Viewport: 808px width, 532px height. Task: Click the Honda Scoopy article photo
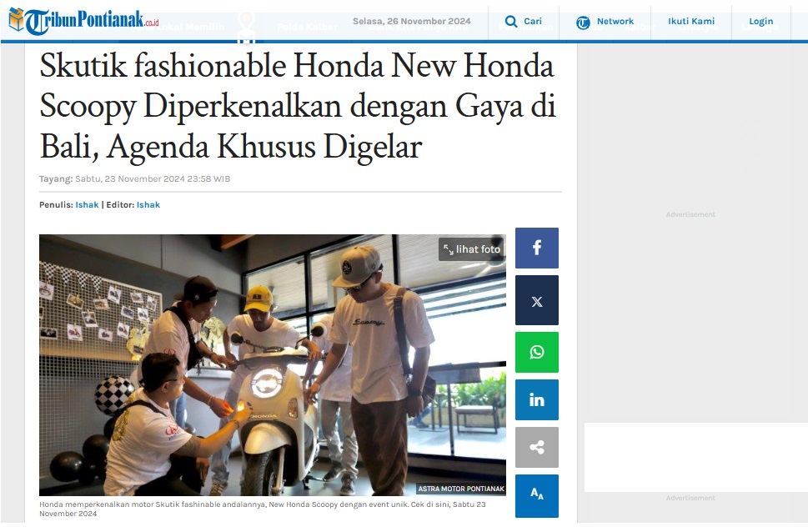(x=272, y=365)
